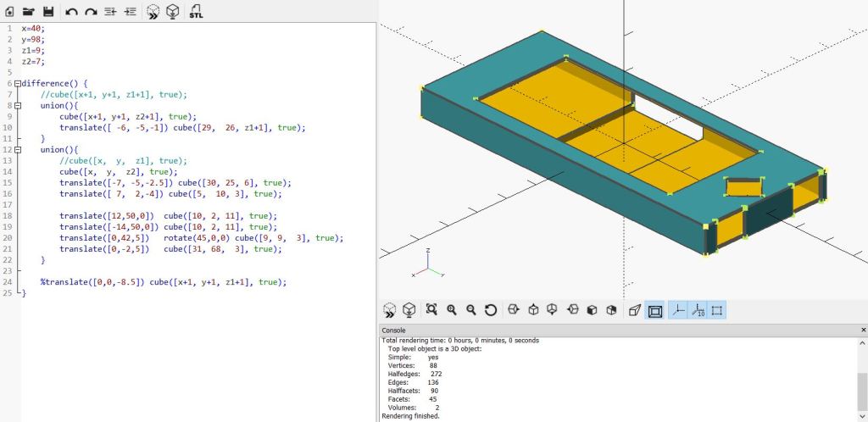
Task: Toggle scale markers on the axes
Action: [x=698, y=310]
